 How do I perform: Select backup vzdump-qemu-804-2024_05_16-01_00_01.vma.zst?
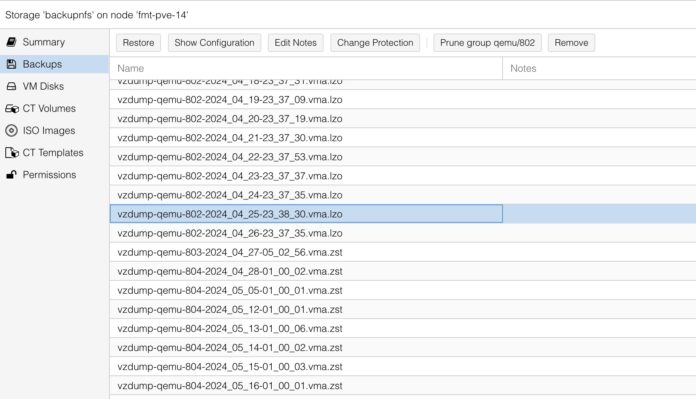[403, 386]
